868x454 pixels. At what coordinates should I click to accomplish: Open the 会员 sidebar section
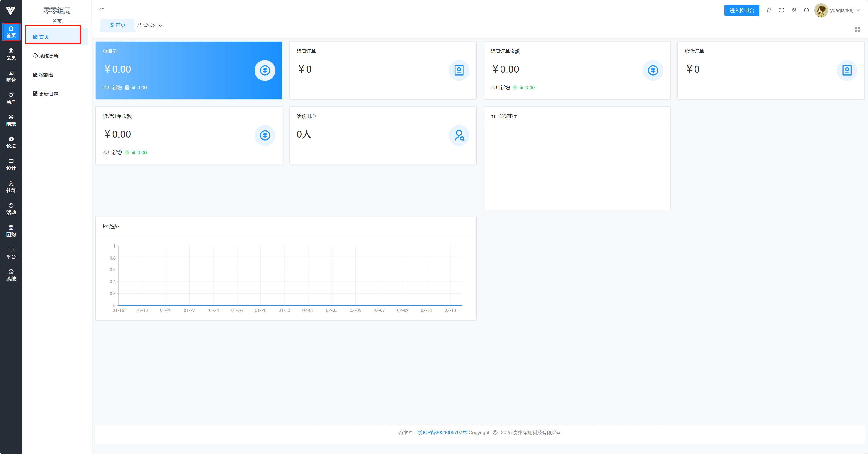tap(11, 54)
